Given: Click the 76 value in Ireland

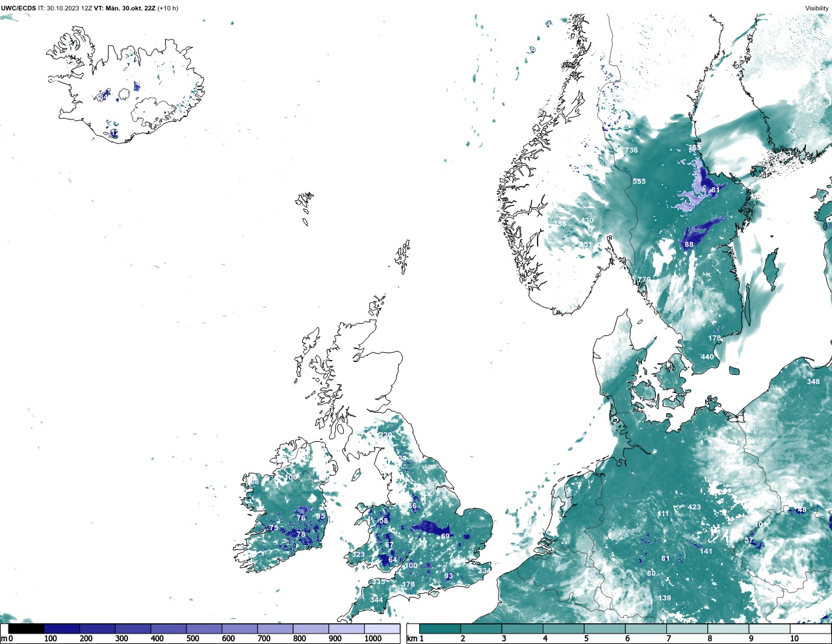Looking at the screenshot, I should point(301,519).
